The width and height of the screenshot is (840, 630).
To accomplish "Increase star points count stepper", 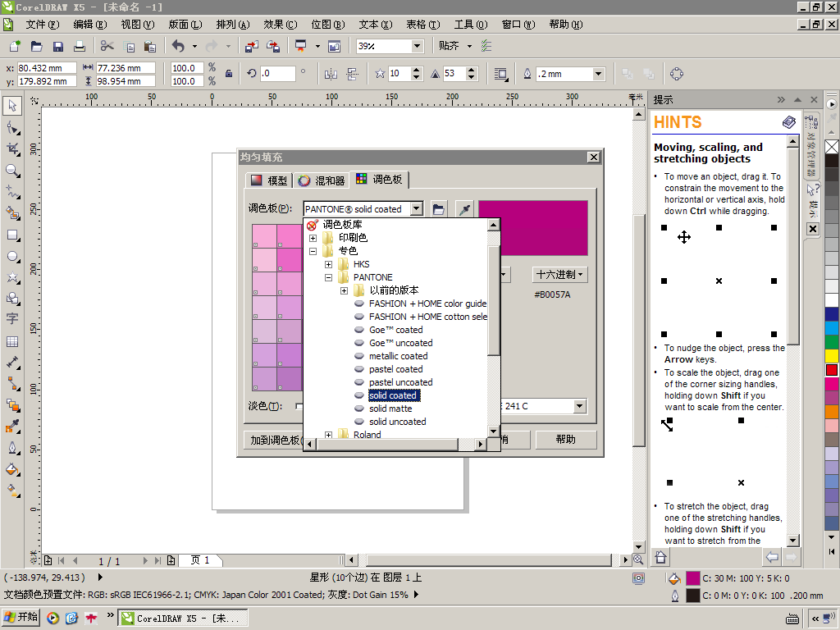I will [416, 71].
